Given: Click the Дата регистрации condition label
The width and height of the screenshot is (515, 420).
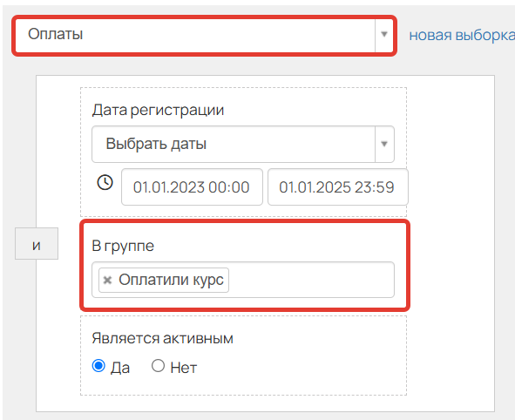Looking at the screenshot, I should (158, 110).
